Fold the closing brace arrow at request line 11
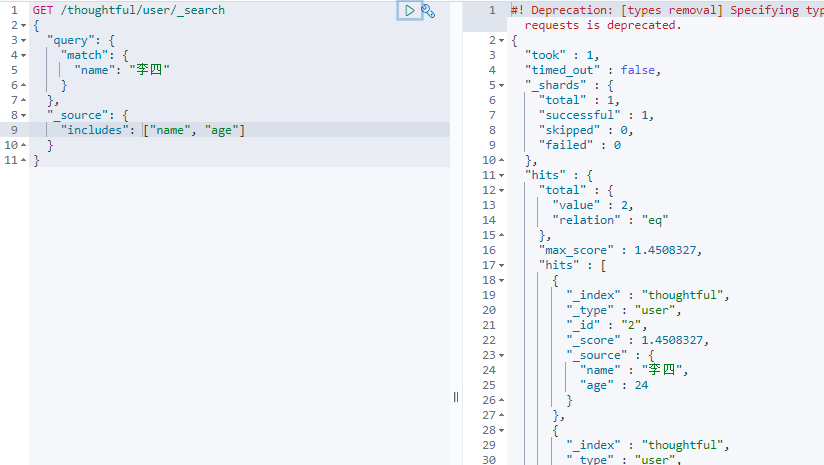 click(24, 160)
